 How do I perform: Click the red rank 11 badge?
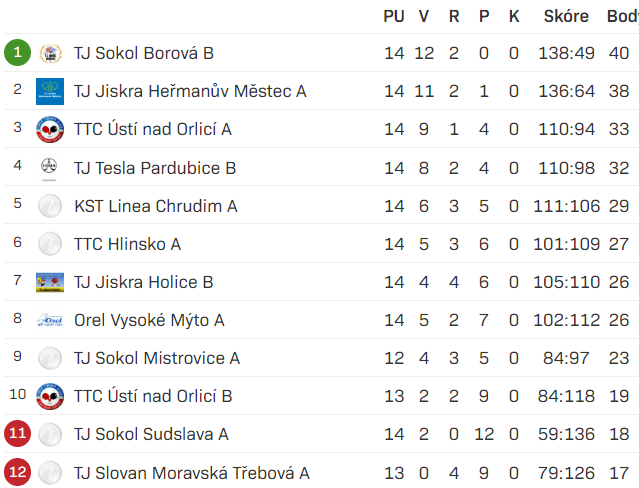point(18,433)
